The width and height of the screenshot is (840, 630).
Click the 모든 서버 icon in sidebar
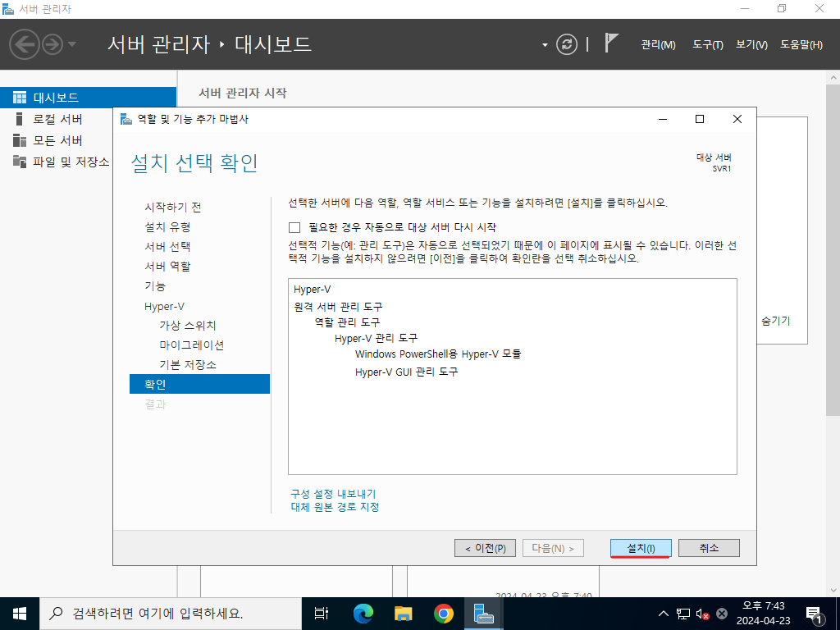20,140
